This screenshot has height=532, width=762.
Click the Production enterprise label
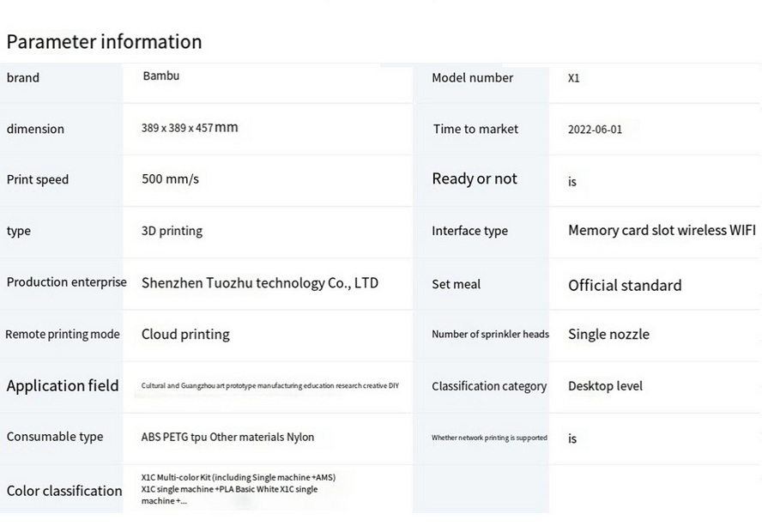point(66,282)
